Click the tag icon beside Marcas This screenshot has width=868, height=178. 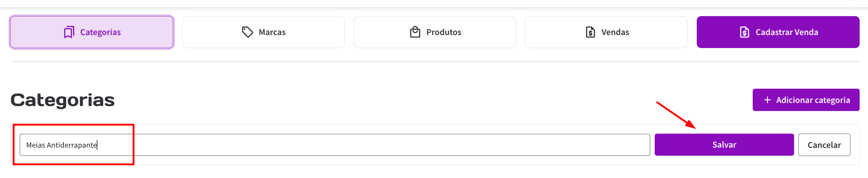click(247, 32)
